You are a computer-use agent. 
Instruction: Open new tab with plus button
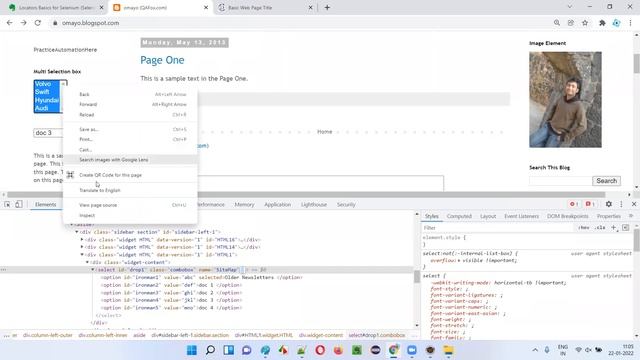(x=327, y=7)
